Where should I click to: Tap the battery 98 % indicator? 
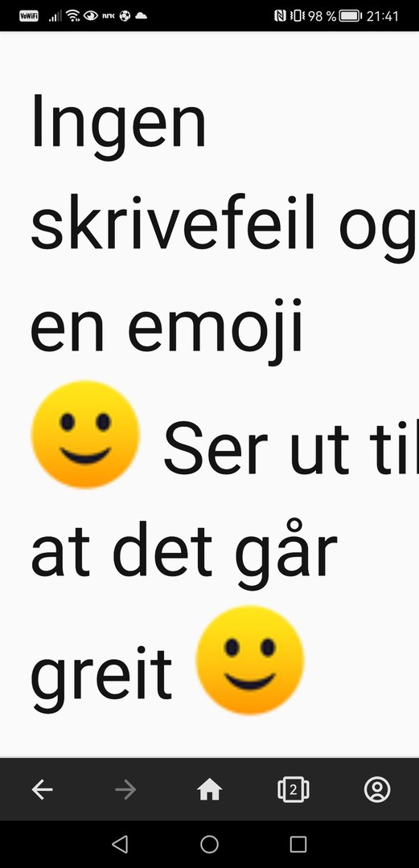335,16
